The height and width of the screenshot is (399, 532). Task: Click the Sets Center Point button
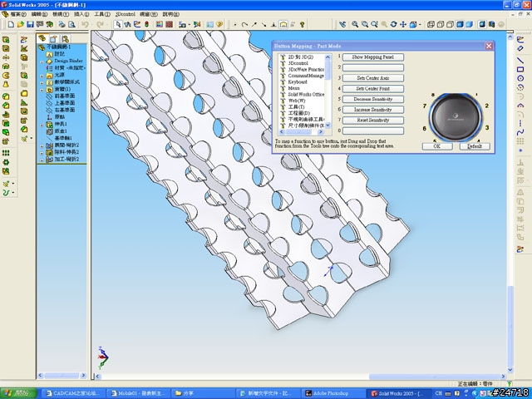373,89
